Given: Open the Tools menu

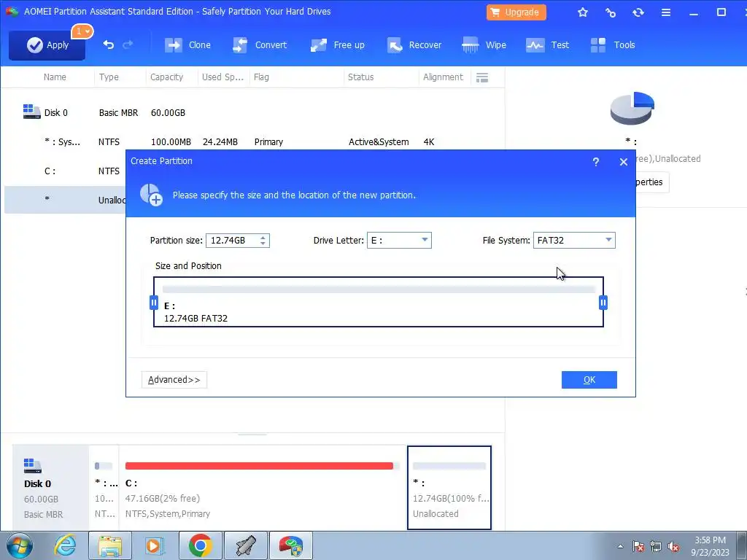Looking at the screenshot, I should coord(612,45).
